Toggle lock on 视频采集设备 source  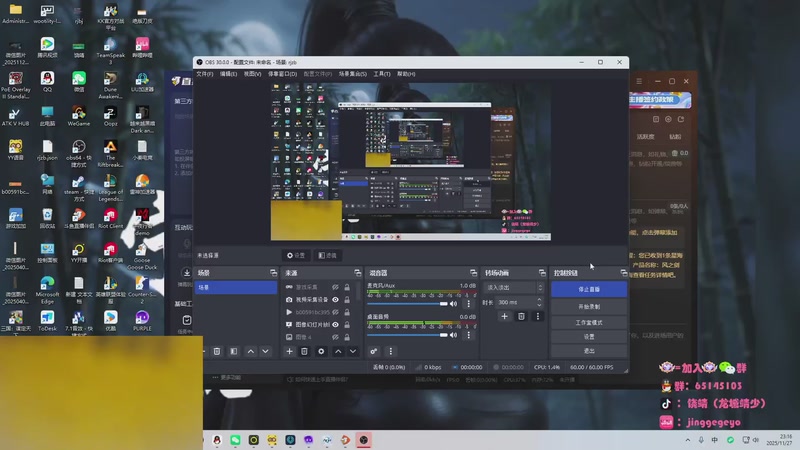point(347,299)
